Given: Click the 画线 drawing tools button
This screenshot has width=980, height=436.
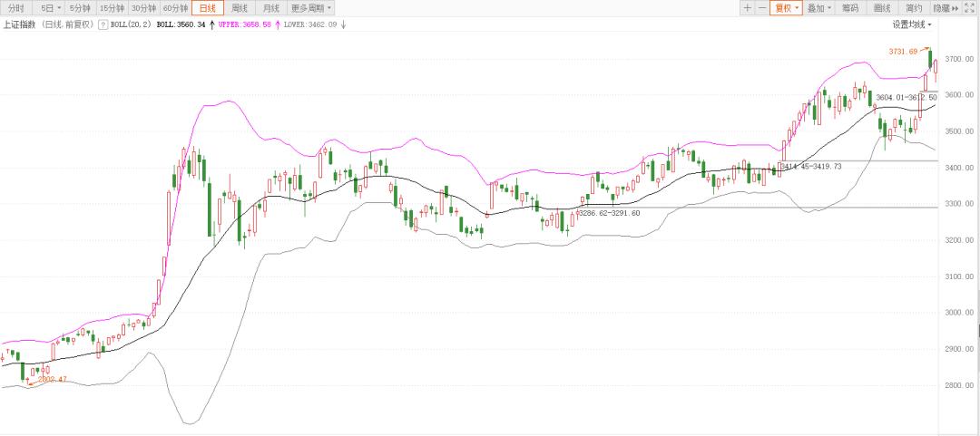Looking at the screenshot, I should [x=882, y=8].
